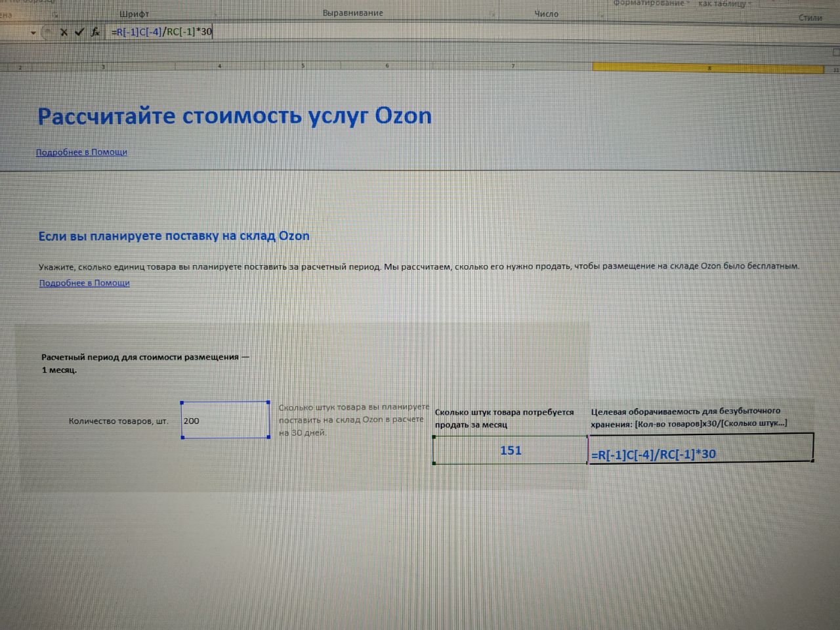Viewport: 840px width, 630px height.
Task: Open the conditional 'Форматирование' dropdown
Action: click(651, 3)
